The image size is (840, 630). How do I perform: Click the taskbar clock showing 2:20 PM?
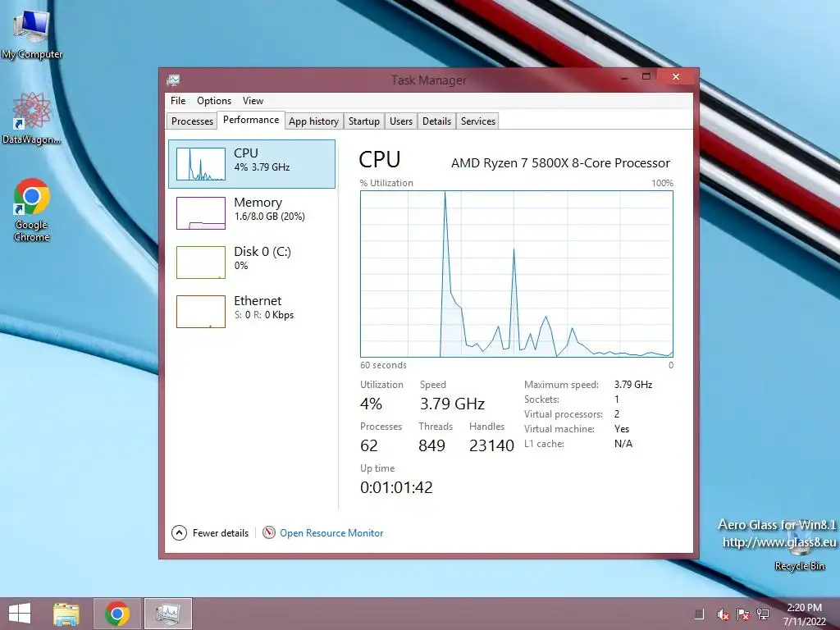click(x=804, y=614)
